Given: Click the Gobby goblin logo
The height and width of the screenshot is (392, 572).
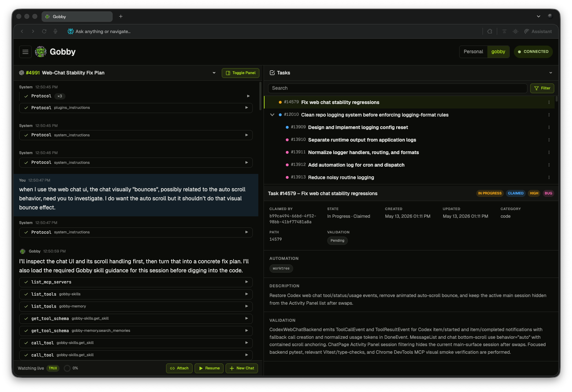Looking at the screenshot, I should point(41,52).
